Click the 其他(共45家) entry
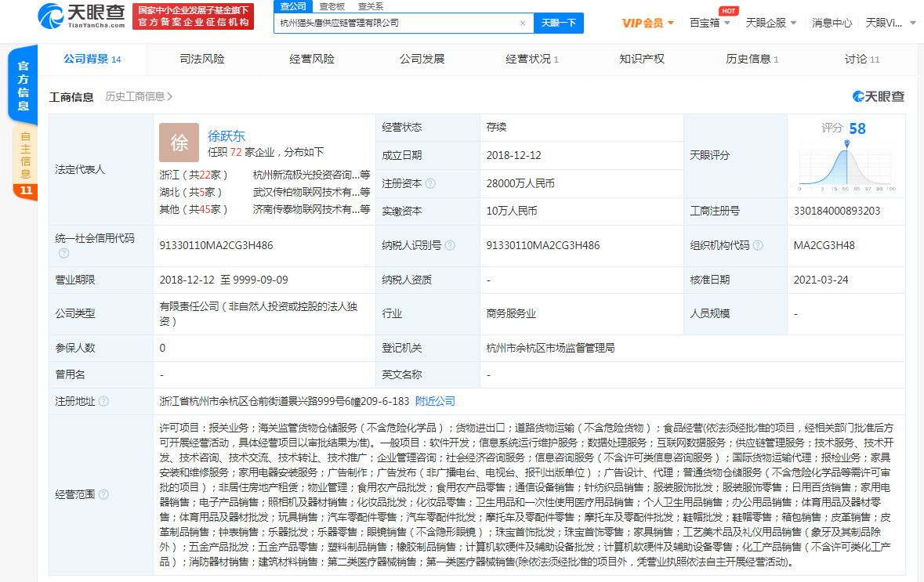924x582 pixels. pyautogui.click(x=194, y=209)
